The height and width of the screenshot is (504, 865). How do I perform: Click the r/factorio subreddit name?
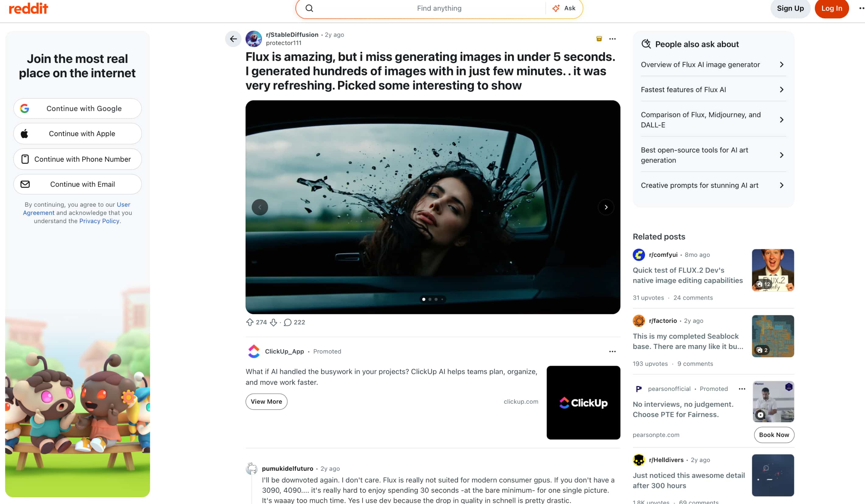[x=662, y=321]
